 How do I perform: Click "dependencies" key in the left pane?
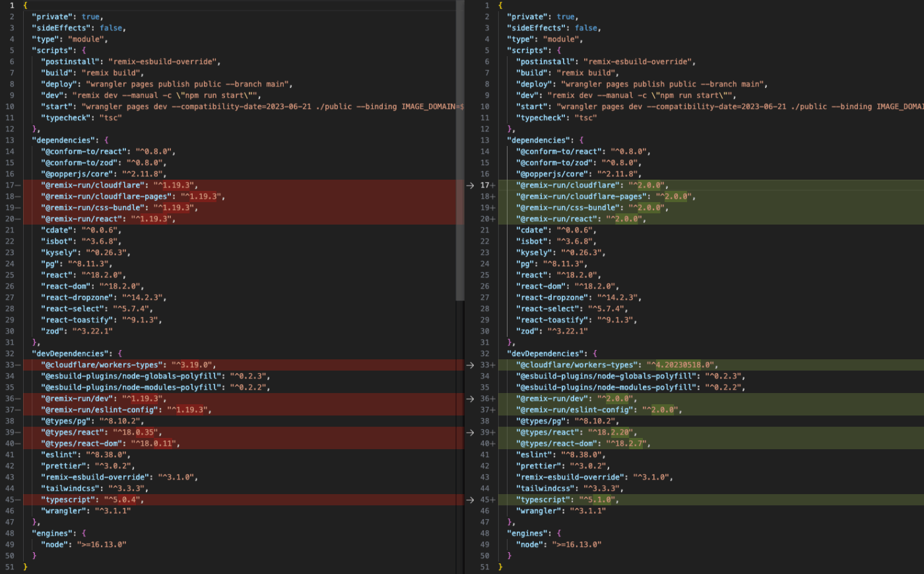click(63, 141)
